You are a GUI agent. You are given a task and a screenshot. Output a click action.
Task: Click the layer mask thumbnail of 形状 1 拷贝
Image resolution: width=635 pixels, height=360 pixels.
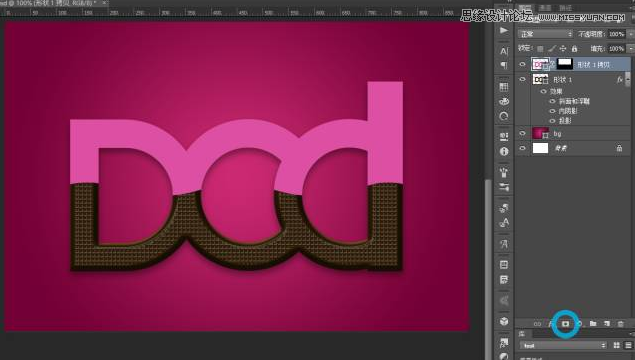coord(565,63)
